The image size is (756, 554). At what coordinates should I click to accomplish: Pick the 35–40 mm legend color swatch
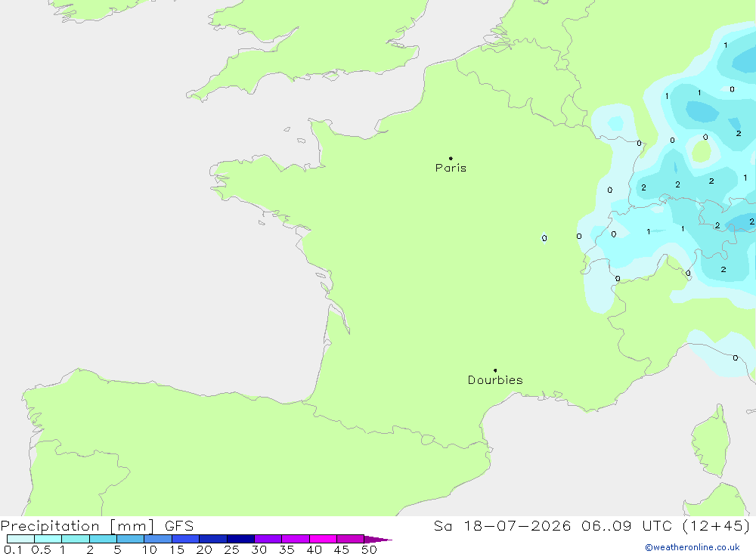[296, 539]
